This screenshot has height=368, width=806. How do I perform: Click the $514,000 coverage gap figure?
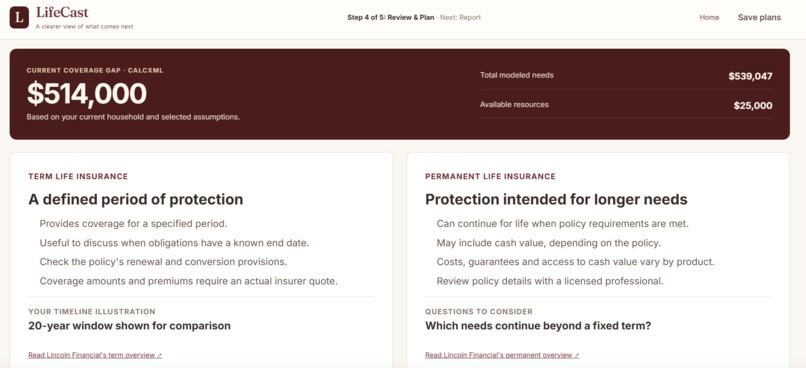coord(87,94)
